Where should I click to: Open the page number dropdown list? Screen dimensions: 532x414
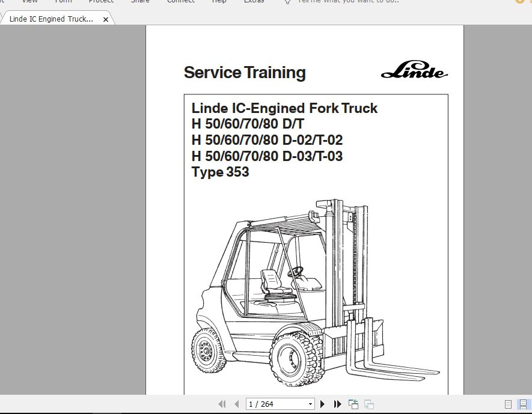[310, 404]
